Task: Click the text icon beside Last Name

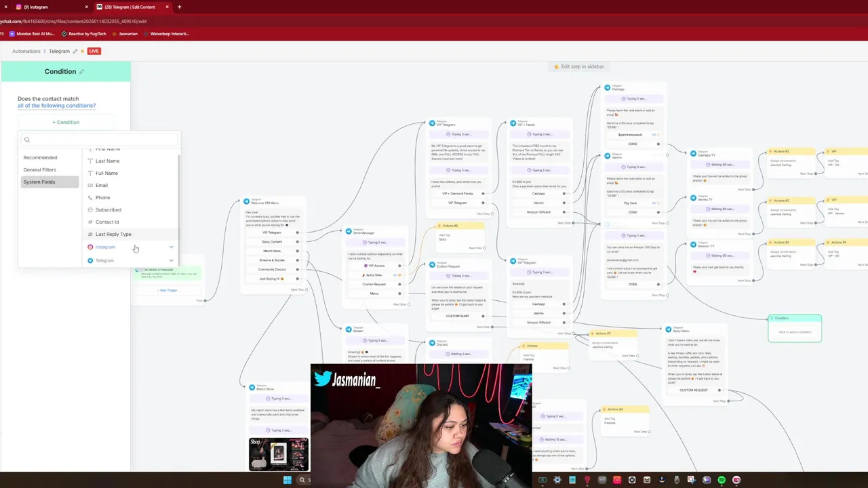Action: pyautogui.click(x=90, y=161)
